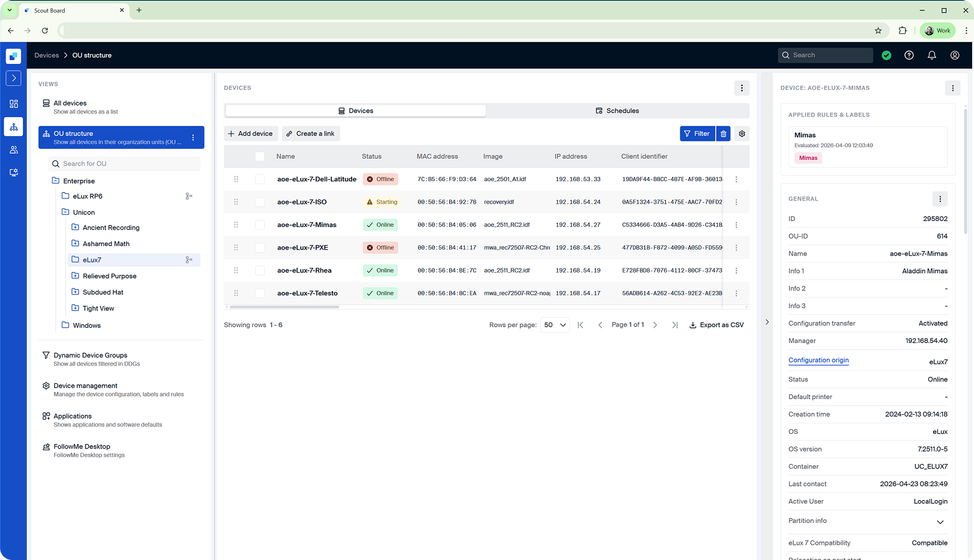Open browser extensions puzzle icon

903,31
